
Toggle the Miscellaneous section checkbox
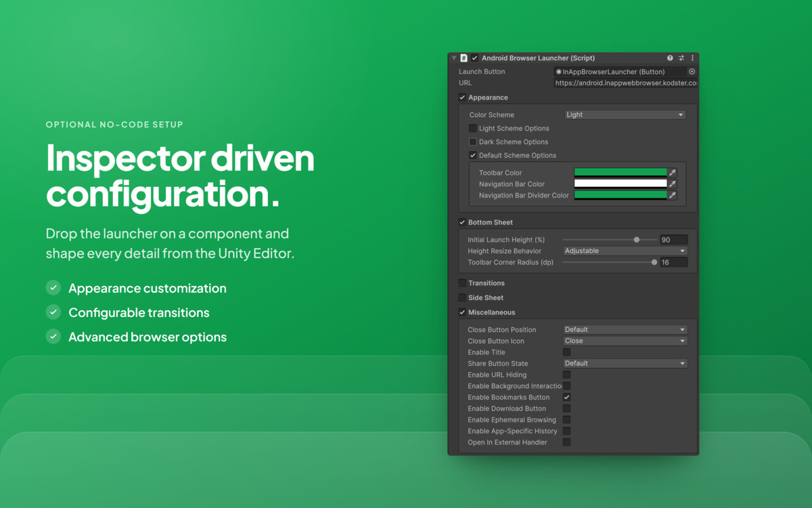coord(462,312)
